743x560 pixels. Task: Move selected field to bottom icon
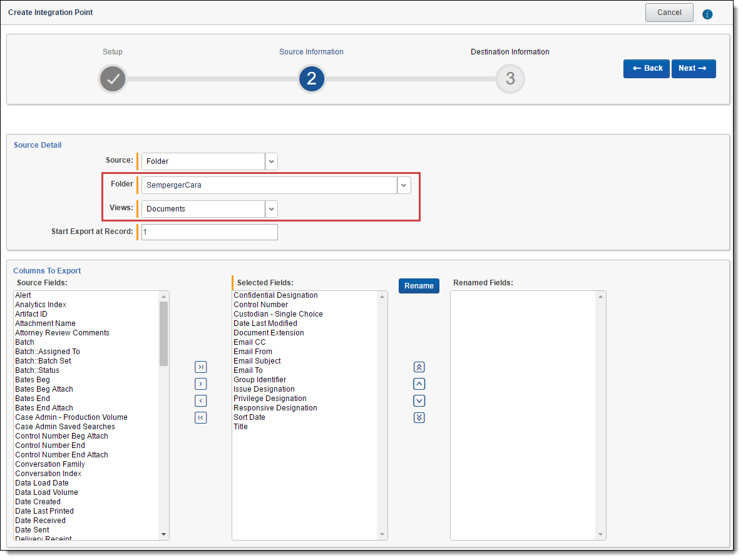[x=419, y=418]
